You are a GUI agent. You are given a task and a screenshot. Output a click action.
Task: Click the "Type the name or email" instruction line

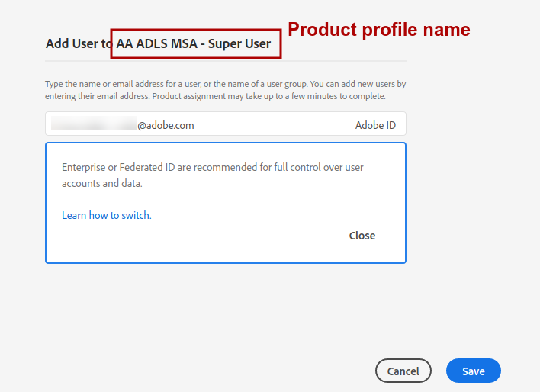click(226, 84)
